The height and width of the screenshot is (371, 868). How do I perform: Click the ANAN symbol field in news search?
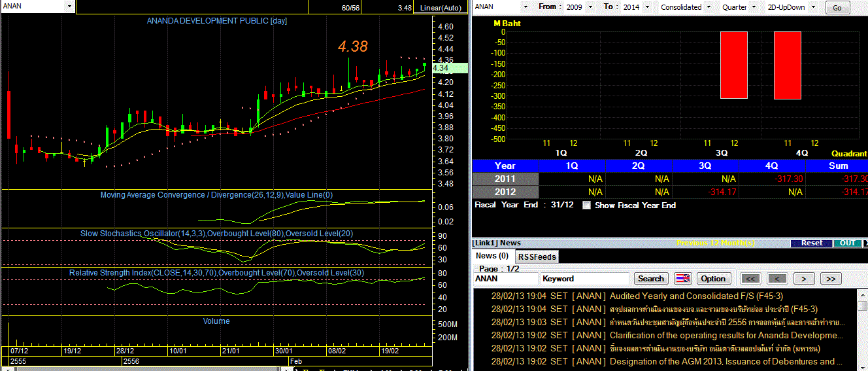506,279
